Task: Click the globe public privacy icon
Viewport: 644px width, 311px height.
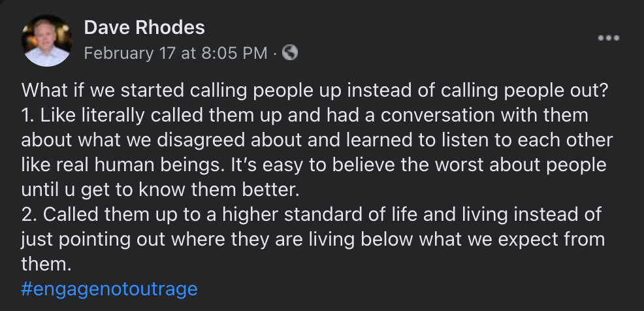Action: [x=289, y=53]
